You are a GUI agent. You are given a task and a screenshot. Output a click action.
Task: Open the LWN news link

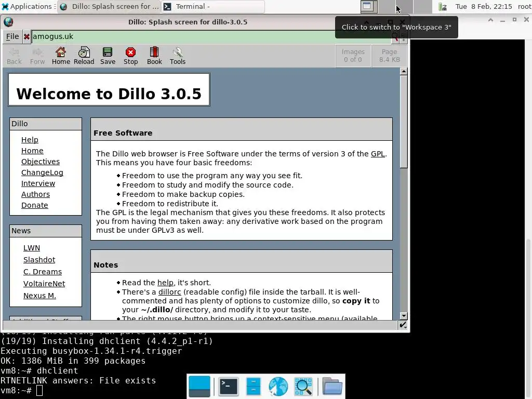tap(32, 248)
